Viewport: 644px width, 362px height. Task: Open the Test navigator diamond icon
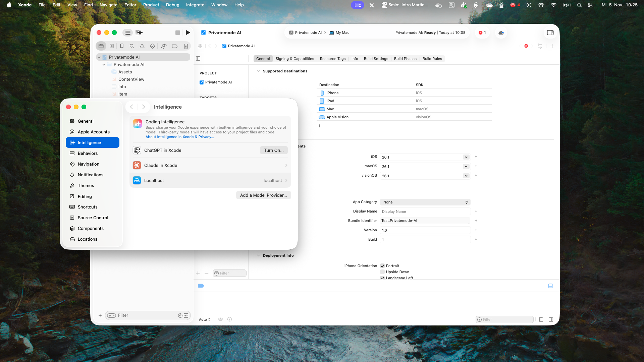pyautogui.click(x=152, y=46)
